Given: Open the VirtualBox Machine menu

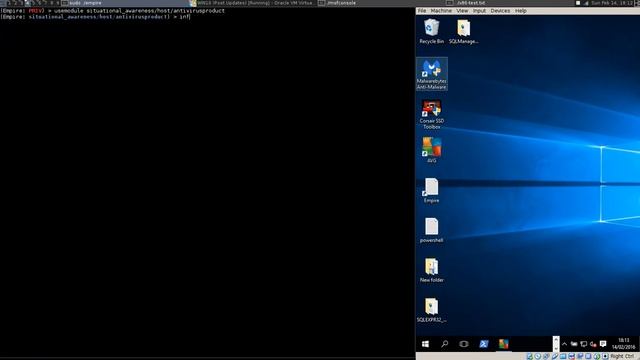Looking at the screenshot, I should (x=441, y=11).
